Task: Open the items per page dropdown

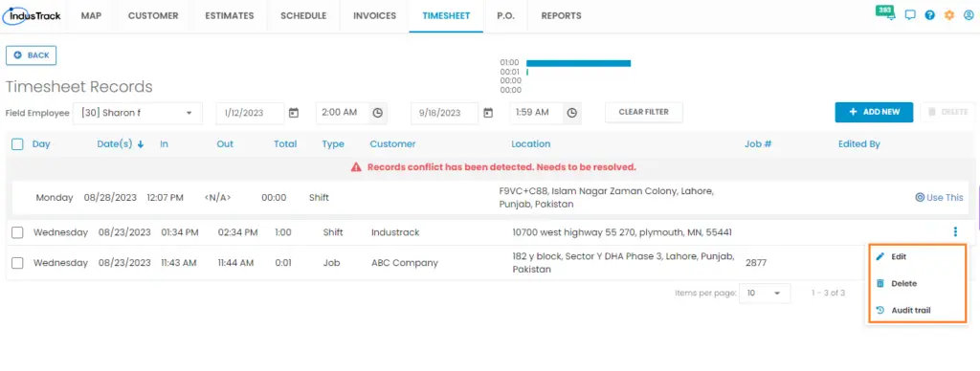Action: 765,293
